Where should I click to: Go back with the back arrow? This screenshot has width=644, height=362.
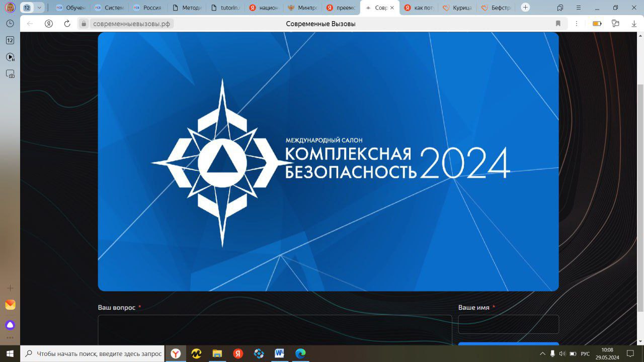pos(30,24)
